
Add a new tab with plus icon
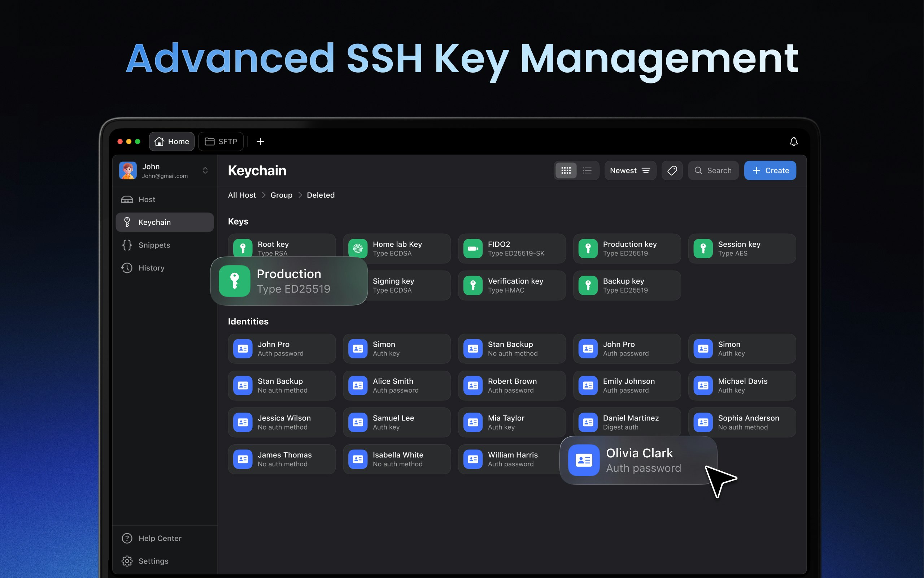[x=260, y=142]
